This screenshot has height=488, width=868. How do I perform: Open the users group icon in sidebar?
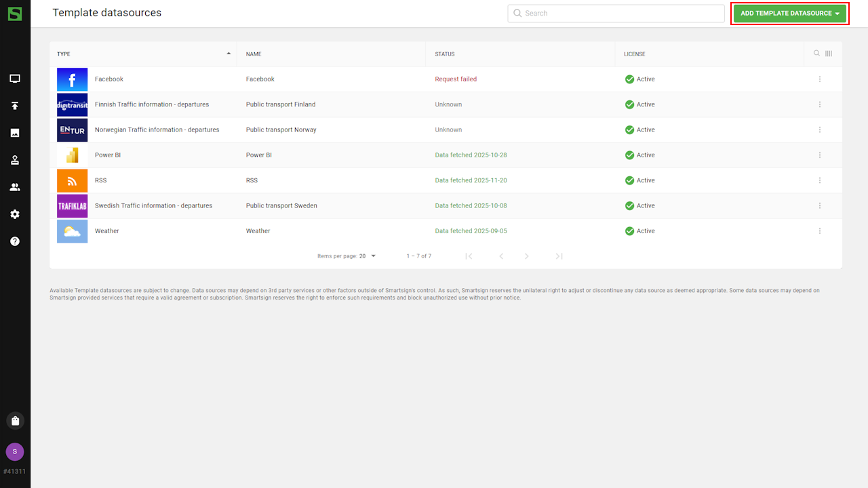tap(15, 187)
